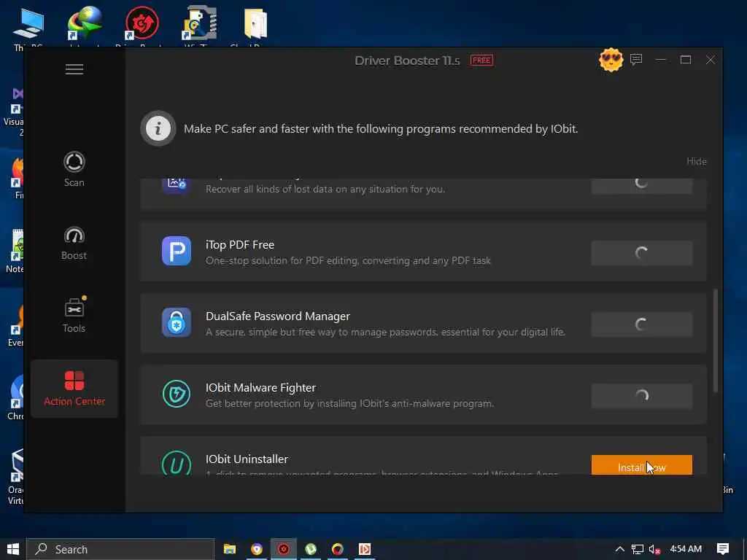Open the Tools section
747x560 pixels.
pos(74,315)
